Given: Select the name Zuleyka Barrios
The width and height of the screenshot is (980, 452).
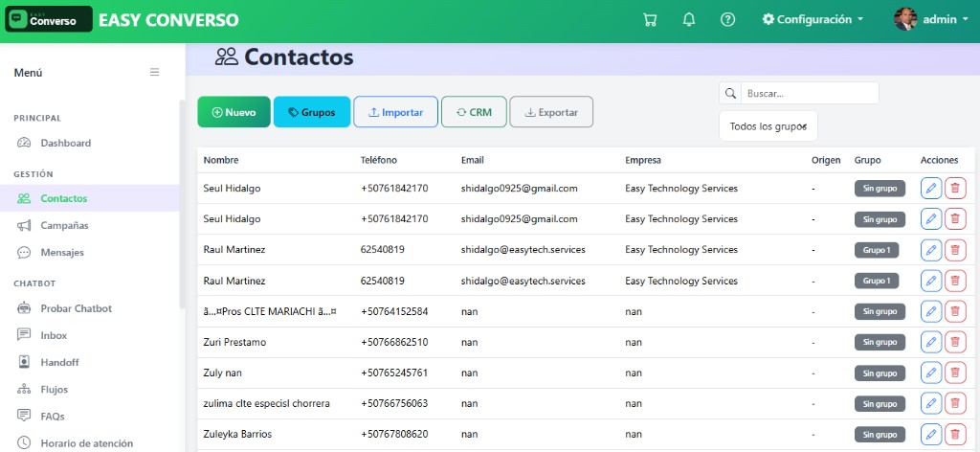Looking at the screenshot, I should tap(237, 434).
